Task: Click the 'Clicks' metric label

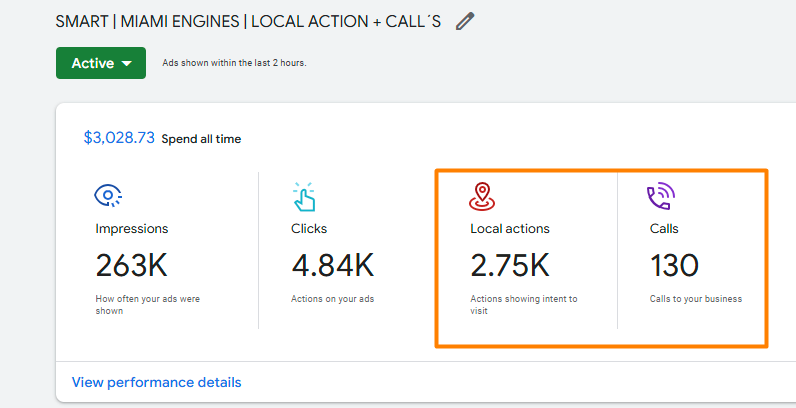Action: click(309, 229)
